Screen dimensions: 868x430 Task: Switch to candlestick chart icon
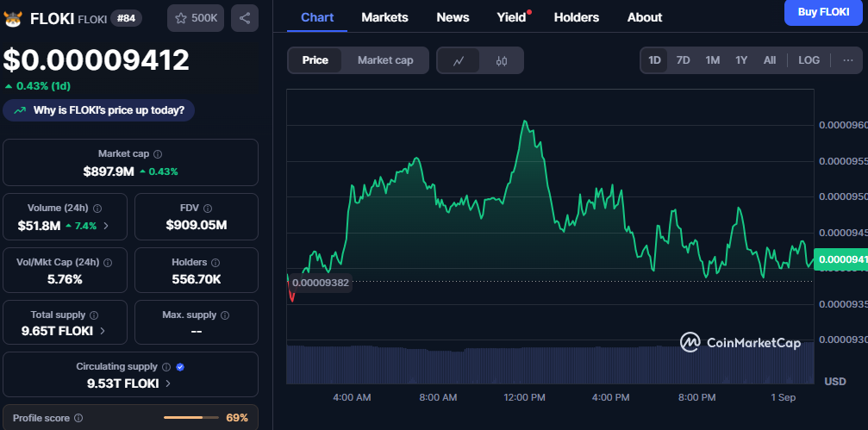502,60
